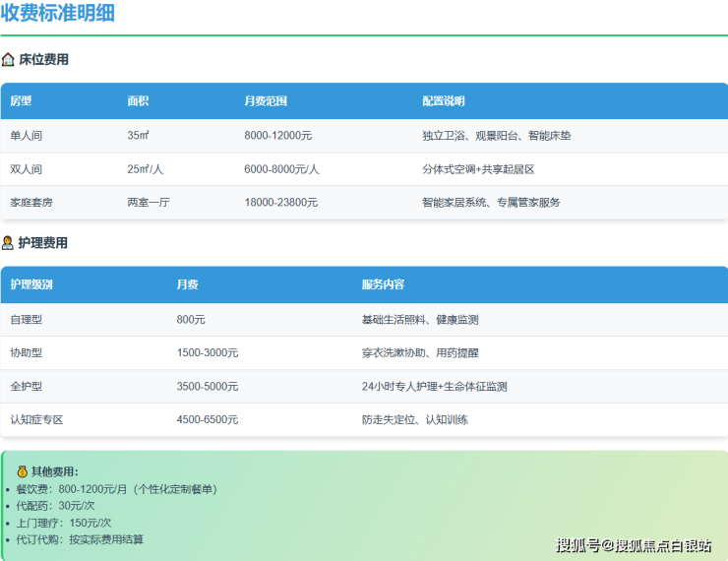The width and height of the screenshot is (728, 561).
Task: Click the 配置说明 column header
Action: (x=443, y=101)
